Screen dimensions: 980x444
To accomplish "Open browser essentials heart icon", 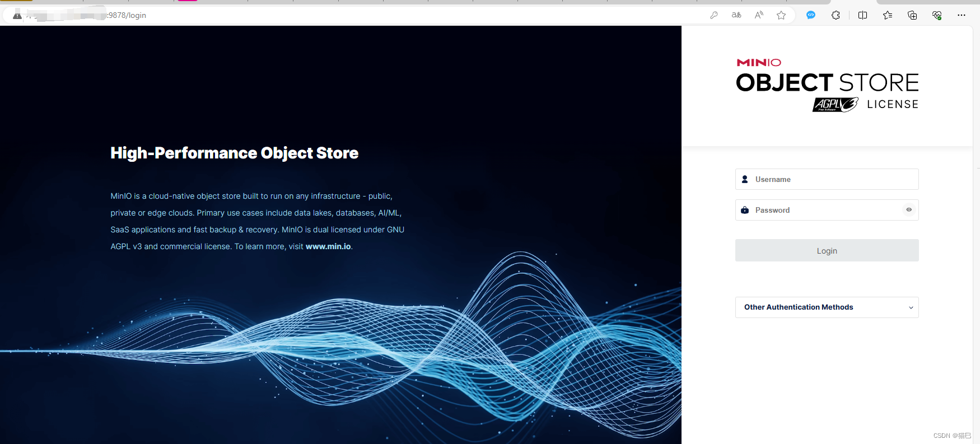I will click(937, 15).
